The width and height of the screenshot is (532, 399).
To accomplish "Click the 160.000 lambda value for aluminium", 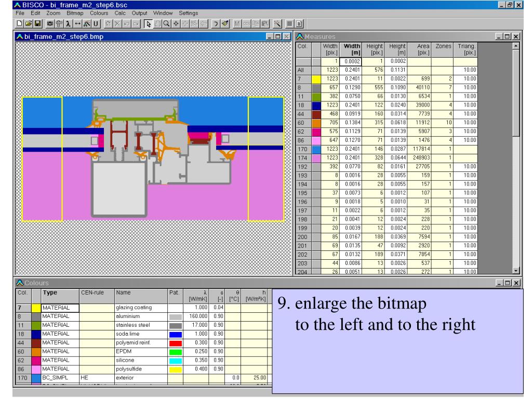I will 196,316.
